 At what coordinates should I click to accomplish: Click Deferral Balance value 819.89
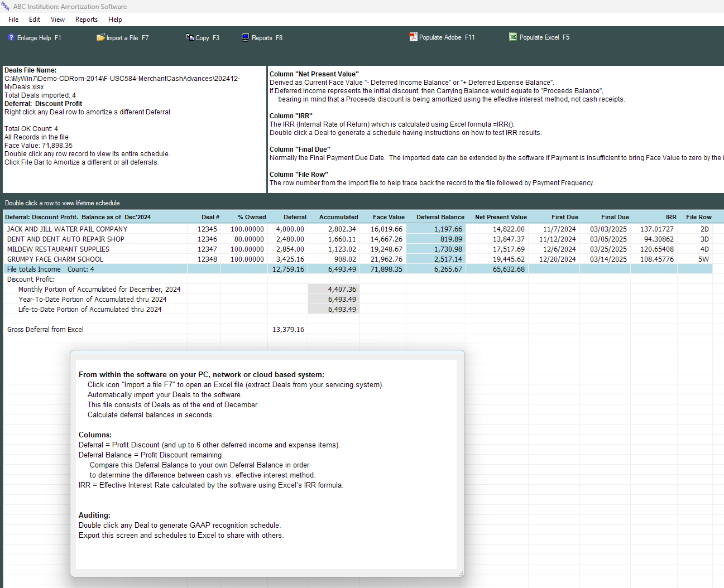pos(436,239)
